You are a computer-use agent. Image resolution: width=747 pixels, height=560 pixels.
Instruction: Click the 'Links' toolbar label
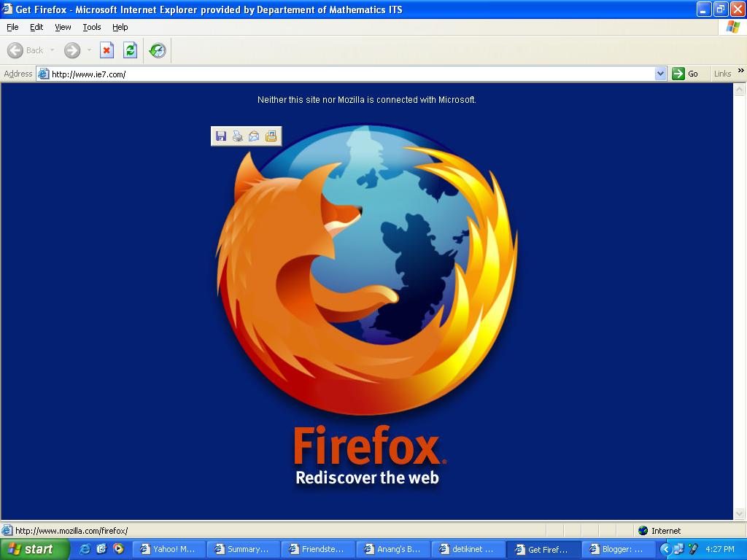click(722, 74)
